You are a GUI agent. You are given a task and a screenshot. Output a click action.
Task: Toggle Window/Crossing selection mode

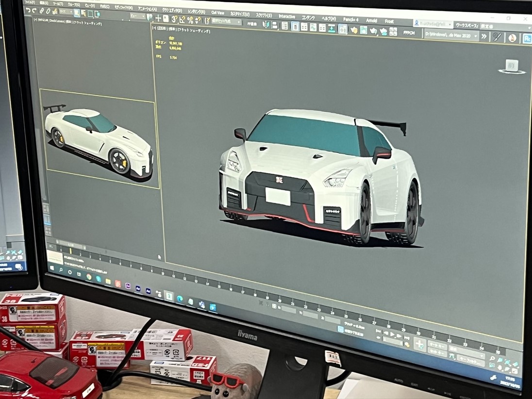(x=97, y=14)
